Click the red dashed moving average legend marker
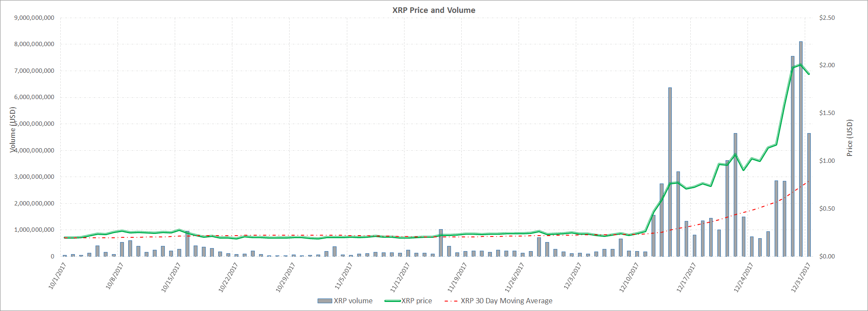 [451, 301]
